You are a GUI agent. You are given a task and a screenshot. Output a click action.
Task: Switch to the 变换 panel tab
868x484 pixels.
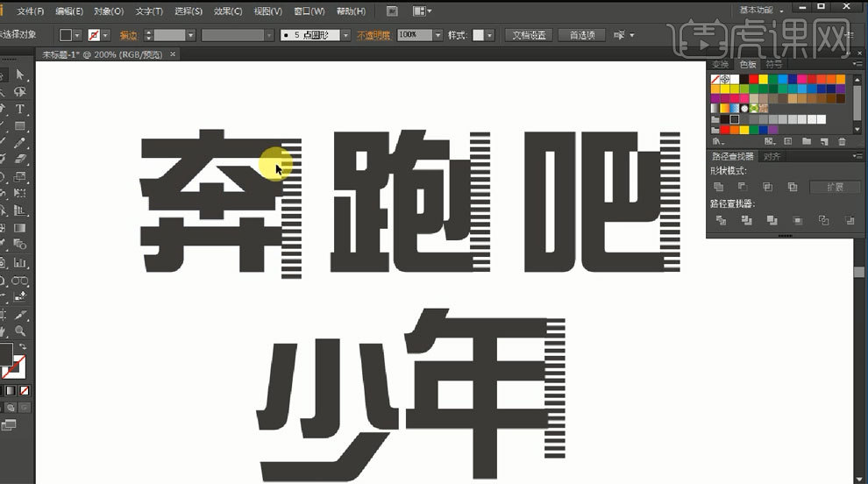click(x=720, y=65)
